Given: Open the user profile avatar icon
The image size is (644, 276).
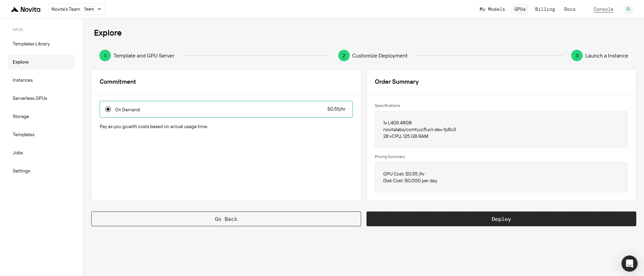Looking at the screenshot, I should [x=628, y=9].
